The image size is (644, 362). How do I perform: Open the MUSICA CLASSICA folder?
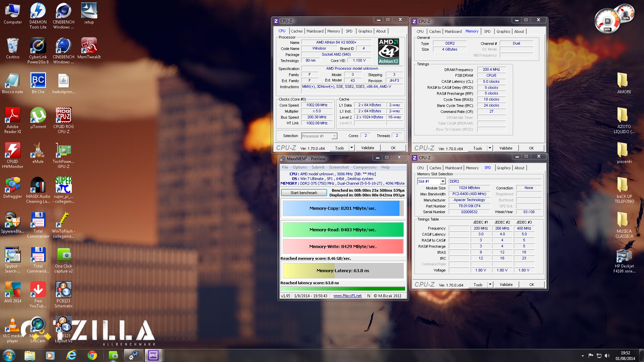(624, 225)
